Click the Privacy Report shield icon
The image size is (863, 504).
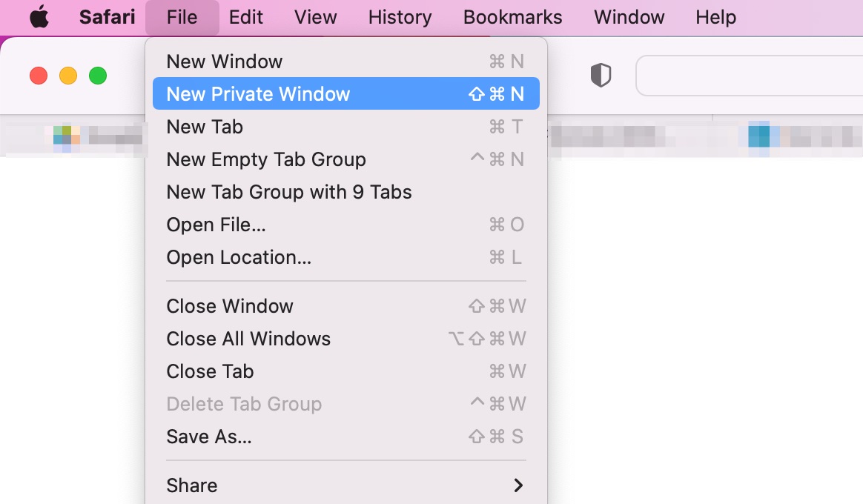click(x=601, y=76)
